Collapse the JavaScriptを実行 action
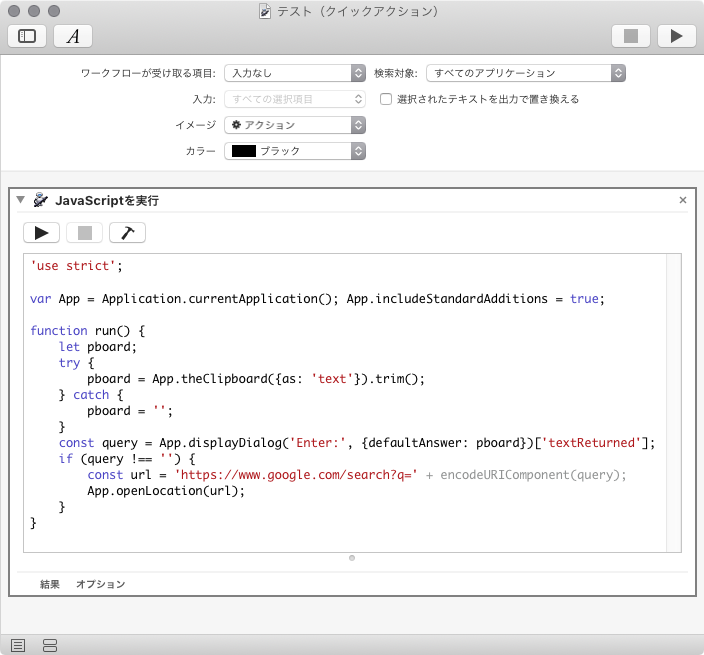The image size is (704, 655). pyautogui.click(x=20, y=200)
